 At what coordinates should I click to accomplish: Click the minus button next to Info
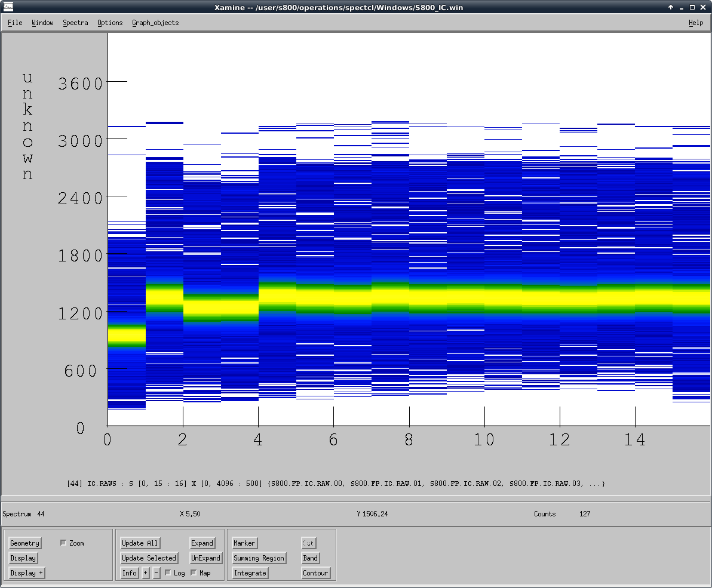(156, 573)
